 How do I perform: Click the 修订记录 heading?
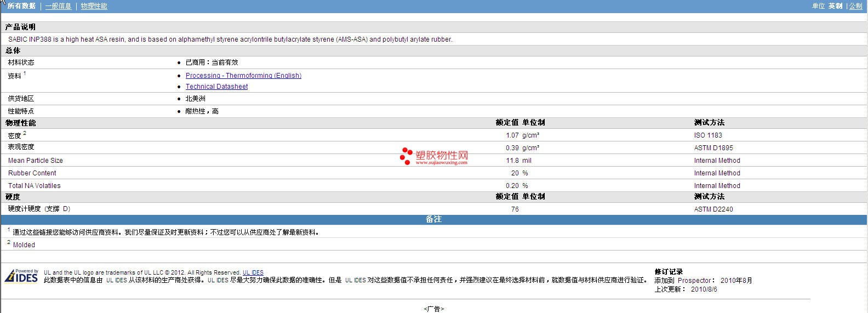coord(669,272)
